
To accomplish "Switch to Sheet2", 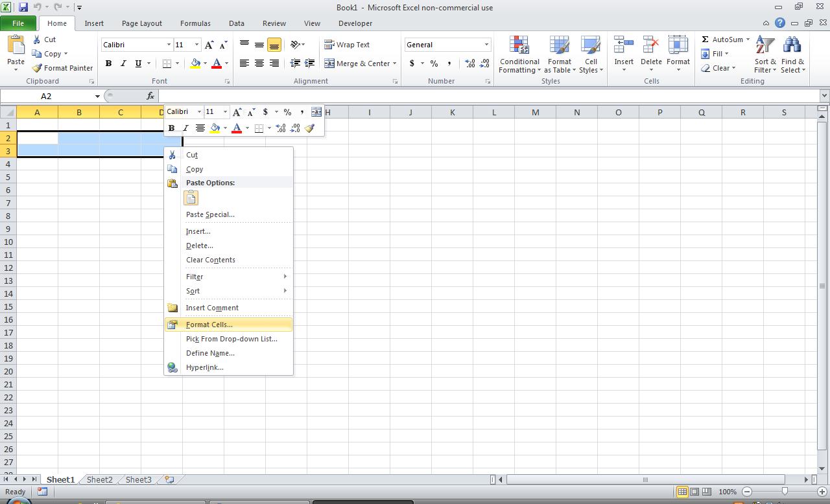I will (99, 479).
